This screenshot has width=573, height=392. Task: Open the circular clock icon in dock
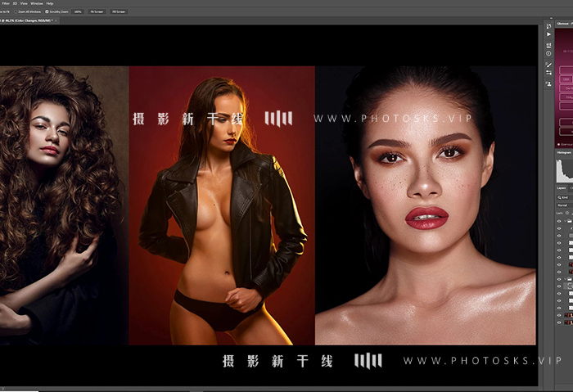548,54
